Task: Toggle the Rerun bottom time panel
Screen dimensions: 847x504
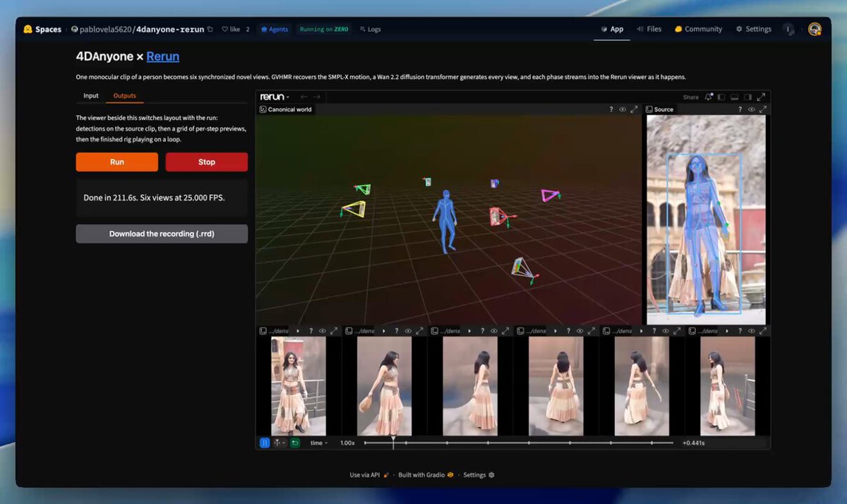Action: click(x=735, y=97)
